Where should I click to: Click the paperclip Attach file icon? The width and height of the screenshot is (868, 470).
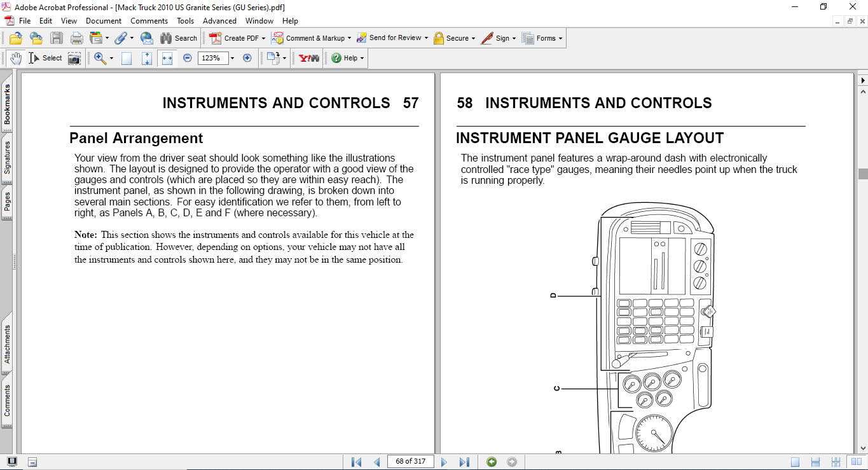tap(121, 38)
